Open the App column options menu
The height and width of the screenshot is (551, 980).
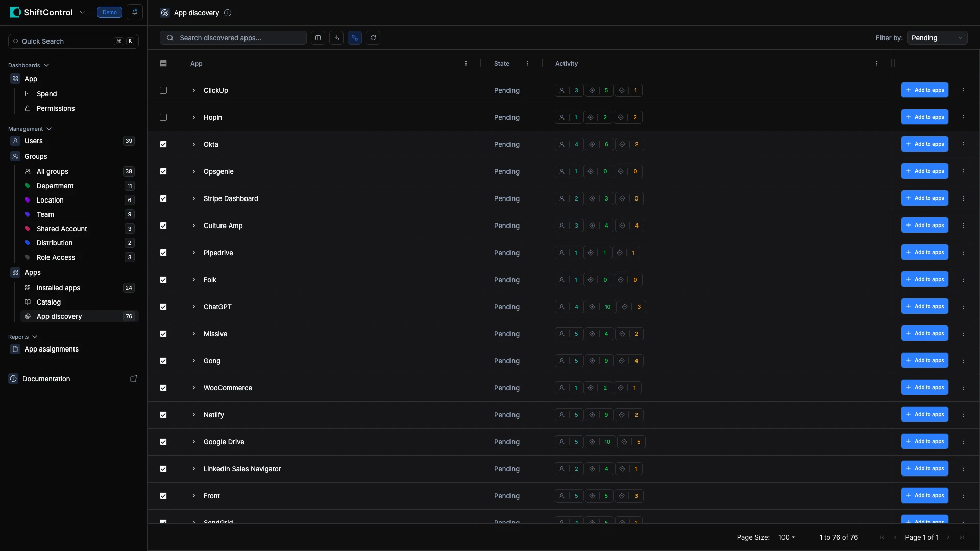466,64
